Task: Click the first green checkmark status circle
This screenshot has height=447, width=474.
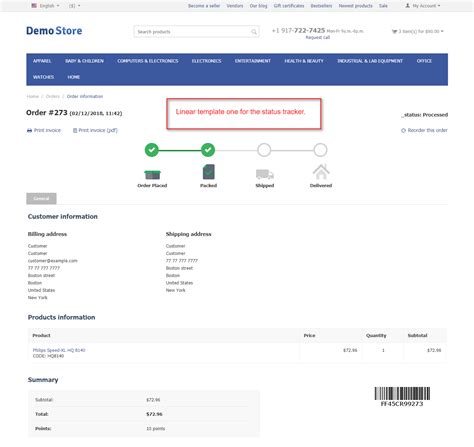Action: coord(152,150)
